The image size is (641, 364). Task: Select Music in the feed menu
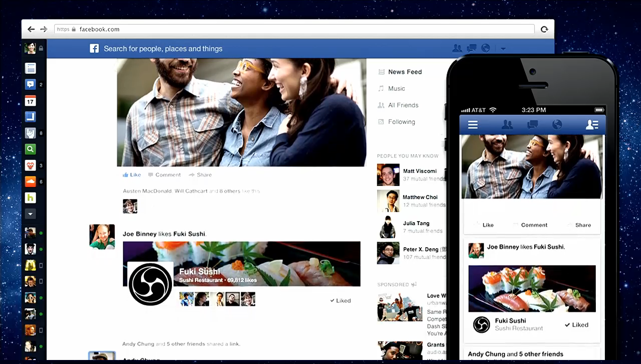coord(396,89)
